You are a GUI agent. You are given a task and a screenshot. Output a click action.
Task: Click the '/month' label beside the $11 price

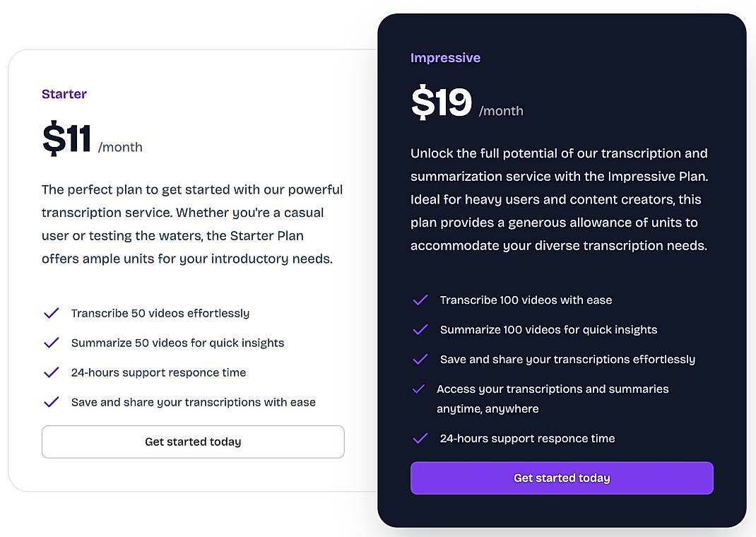[121, 147]
